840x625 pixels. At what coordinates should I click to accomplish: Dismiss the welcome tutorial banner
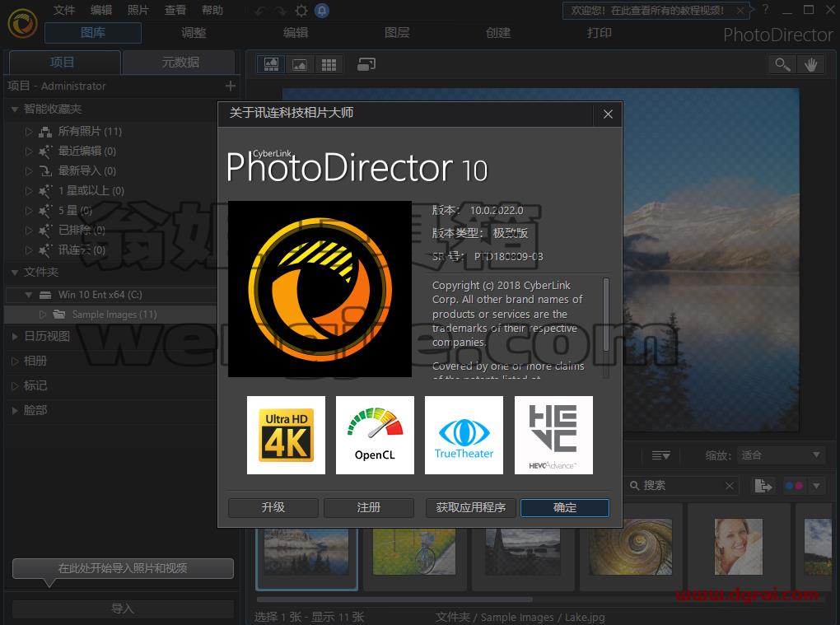pyautogui.click(x=740, y=10)
